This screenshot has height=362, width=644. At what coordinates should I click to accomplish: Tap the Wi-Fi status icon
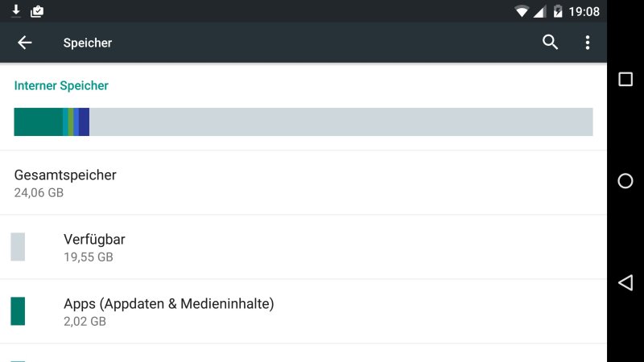(522, 11)
